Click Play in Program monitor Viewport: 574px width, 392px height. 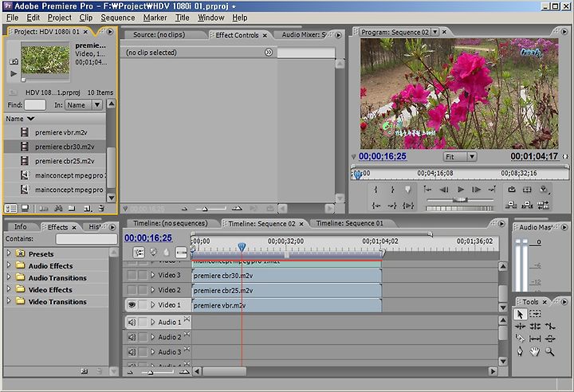[461, 190]
